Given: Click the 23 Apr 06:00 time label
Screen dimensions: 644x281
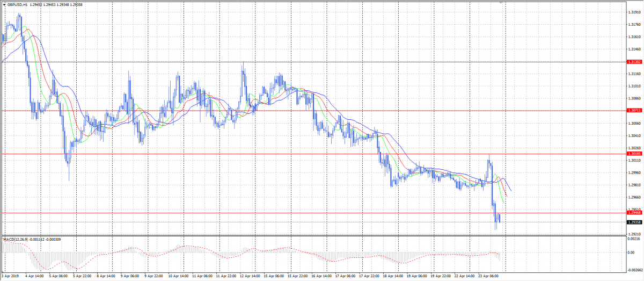Looking at the screenshot, I should click(487, 276).
